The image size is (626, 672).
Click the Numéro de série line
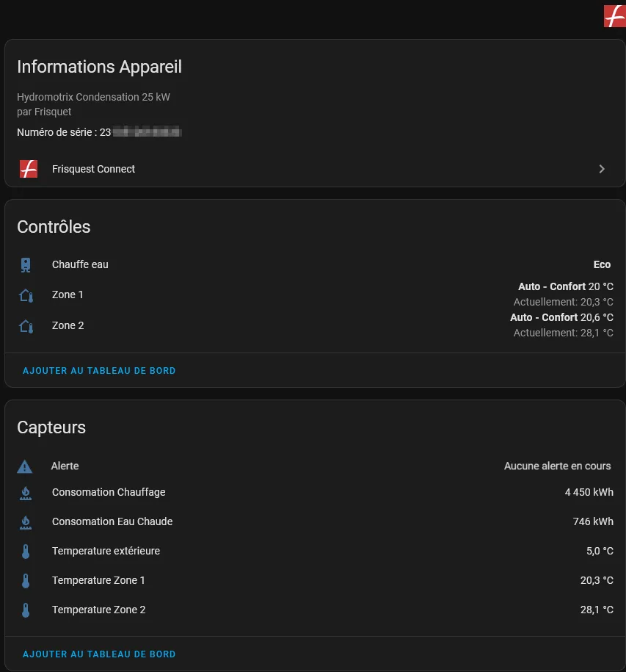coord(99,132)
